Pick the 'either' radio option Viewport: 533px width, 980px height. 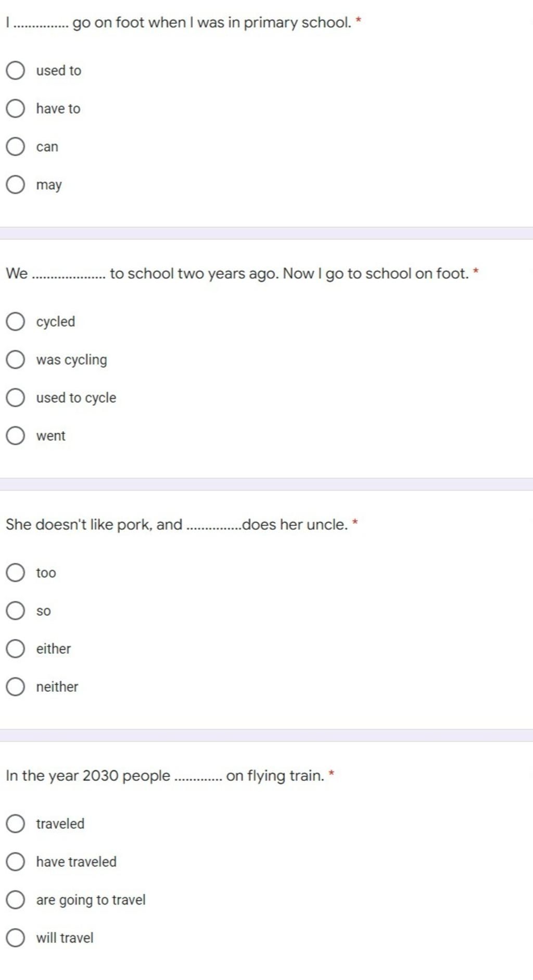(x=16, y=649)
